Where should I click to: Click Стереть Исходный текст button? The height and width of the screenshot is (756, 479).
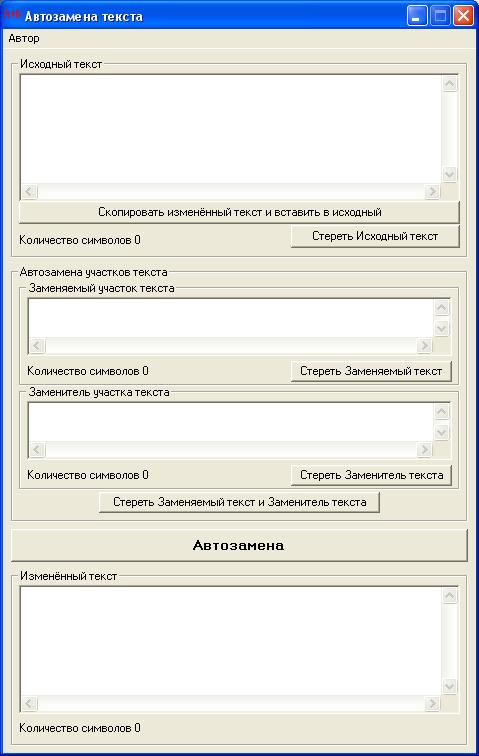click(375, 236)
